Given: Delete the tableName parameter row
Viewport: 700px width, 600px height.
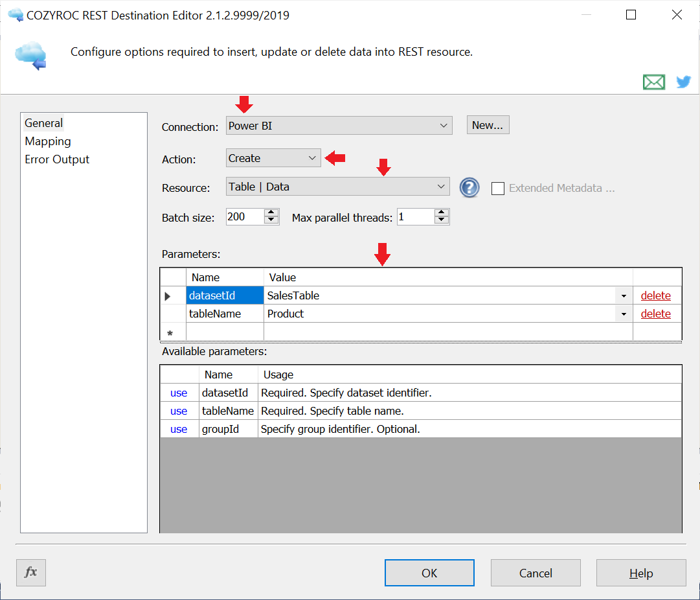Looking at the screenshot, I should (x=655, y=314).
